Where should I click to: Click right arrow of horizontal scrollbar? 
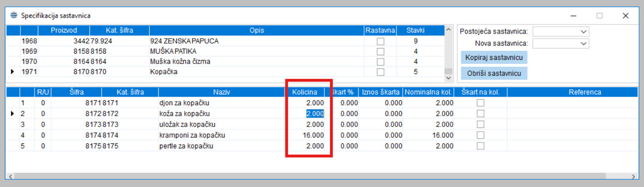click(634, 176)
